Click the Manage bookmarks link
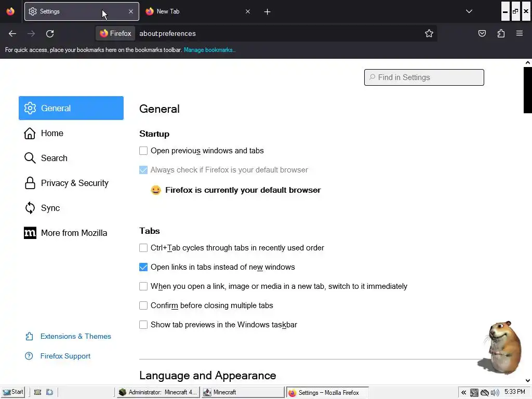This screenshot has width=532, height=399. click(209, 50)
